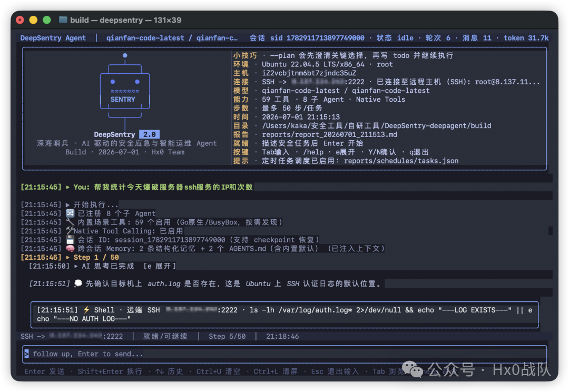
Task: Click the Enter 发送 footer hint
Action: pos(45,371)
